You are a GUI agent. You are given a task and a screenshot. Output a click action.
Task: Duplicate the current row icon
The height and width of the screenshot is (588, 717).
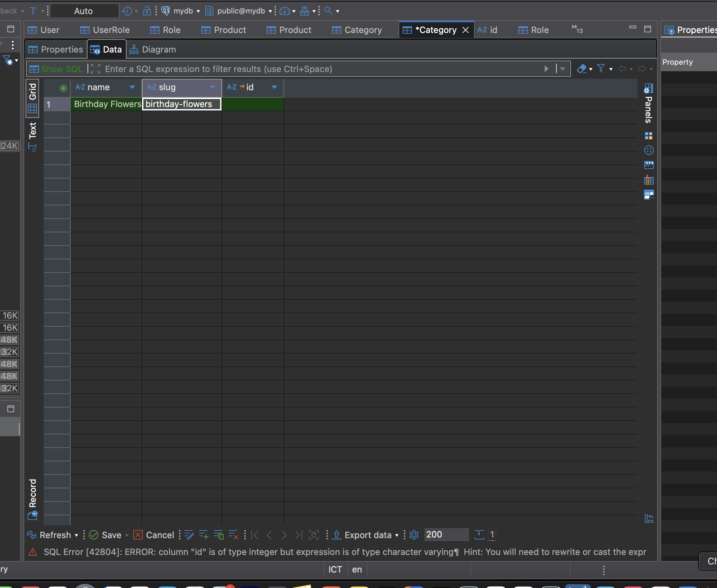[218, 535]
